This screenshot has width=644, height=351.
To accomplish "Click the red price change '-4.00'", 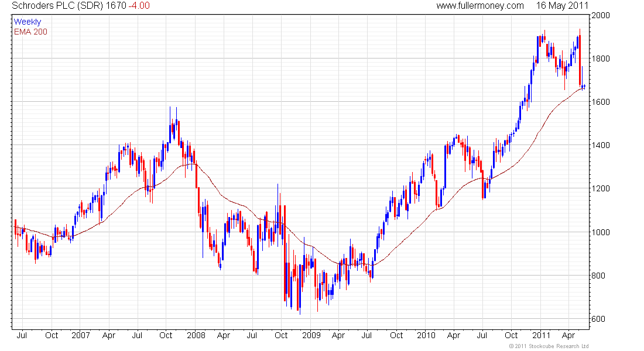I will [139, 6].
